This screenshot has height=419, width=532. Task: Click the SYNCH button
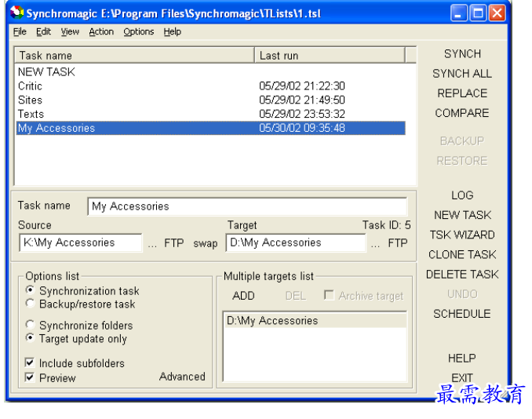point(462,53)
